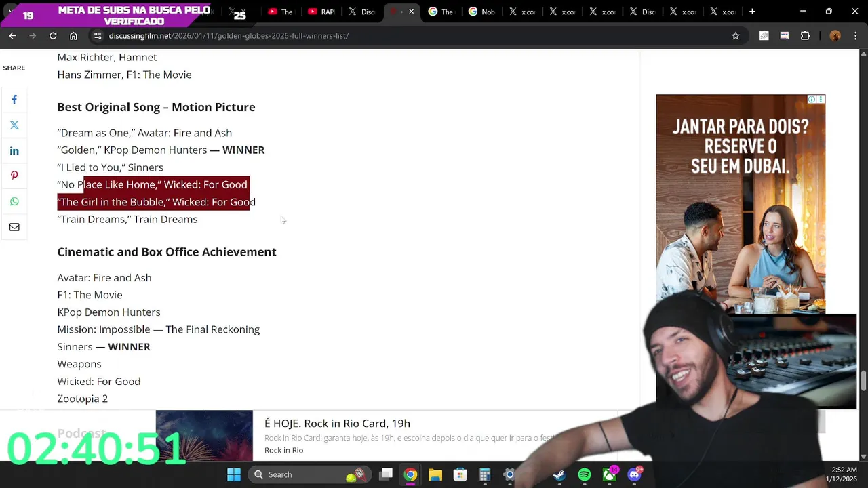The height and width of the screenshot is (488, 868).
Task: Open the Chrome profile avatar
Action: tap(835, 35)
